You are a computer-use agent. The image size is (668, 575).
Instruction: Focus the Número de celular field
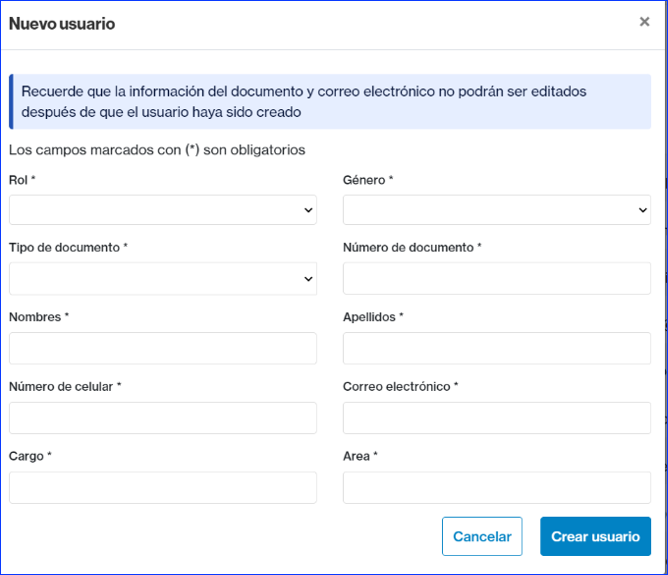(163, 418)
